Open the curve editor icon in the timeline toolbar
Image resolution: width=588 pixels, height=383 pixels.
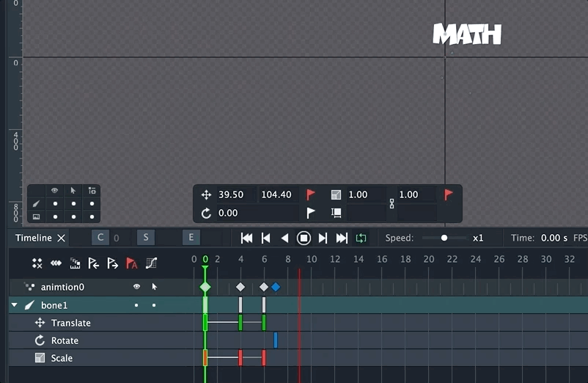151,263
